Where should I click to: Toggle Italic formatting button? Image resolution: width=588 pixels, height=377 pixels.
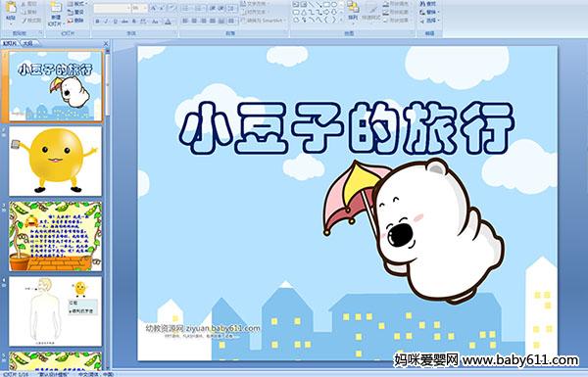[x=107, y=22]
